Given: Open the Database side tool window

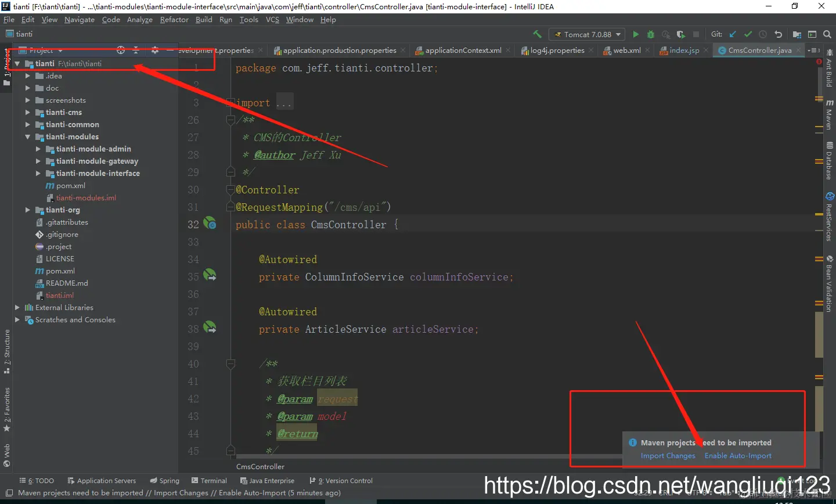Looking at the screenshot, I should coord(830,161).
